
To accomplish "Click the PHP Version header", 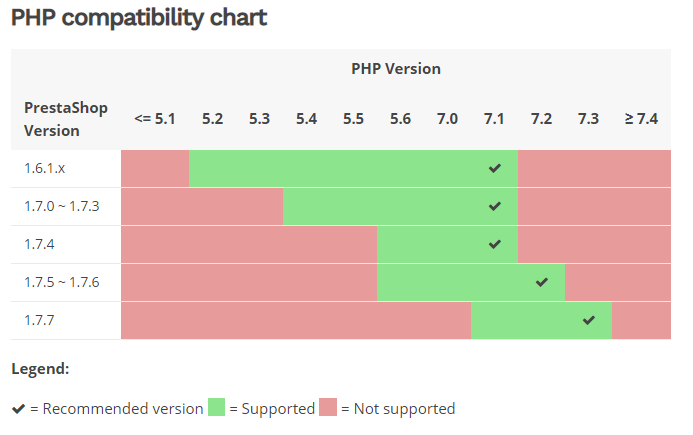I will pyautogui.click(x=395, y=69).
